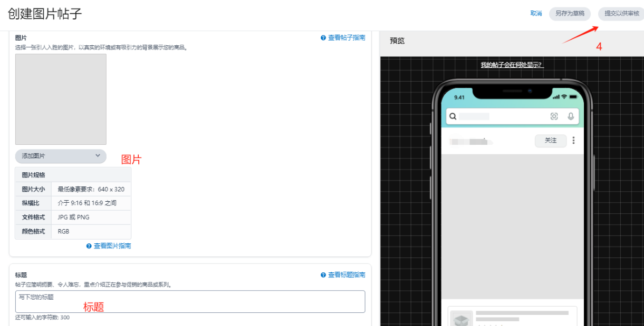Click the microphone icon in preview search bar
644x326 pixels.
point(571,116)
